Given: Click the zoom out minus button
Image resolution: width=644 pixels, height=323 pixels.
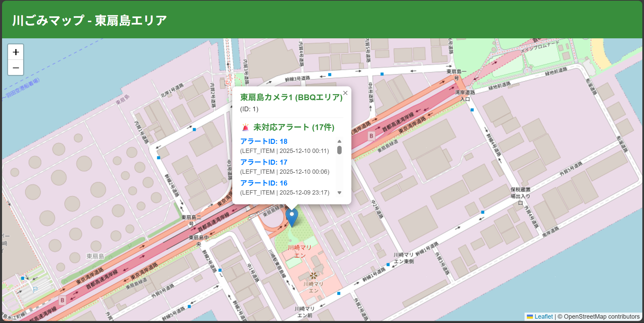Looking at the screenshot, I should pyautogui.click(x=16, y=68).
